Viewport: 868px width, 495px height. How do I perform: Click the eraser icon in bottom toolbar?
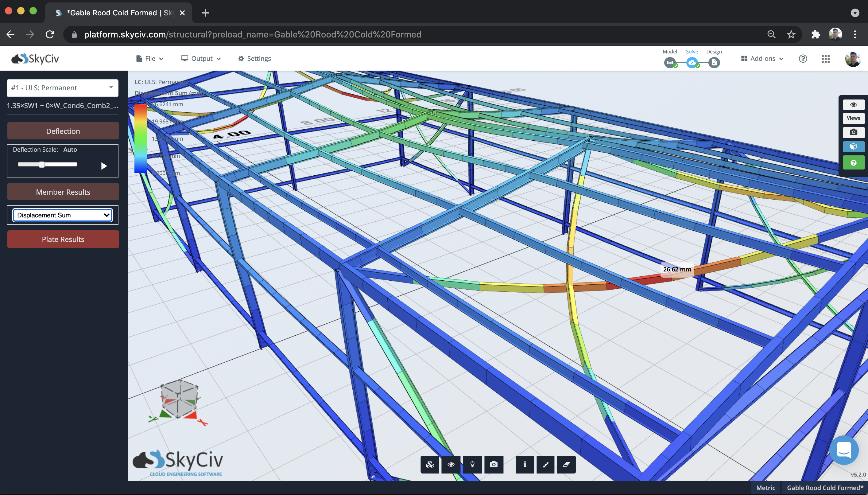(x=566, y=464)
